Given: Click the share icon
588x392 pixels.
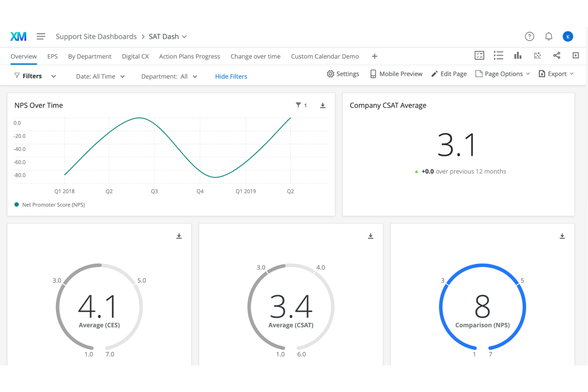Looking at the screenshot, I should 557,56.
